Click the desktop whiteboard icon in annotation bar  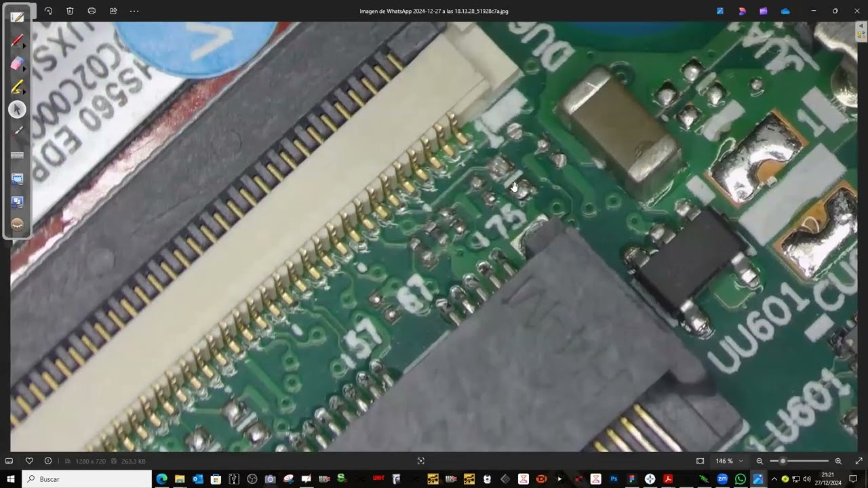(17, 202)
